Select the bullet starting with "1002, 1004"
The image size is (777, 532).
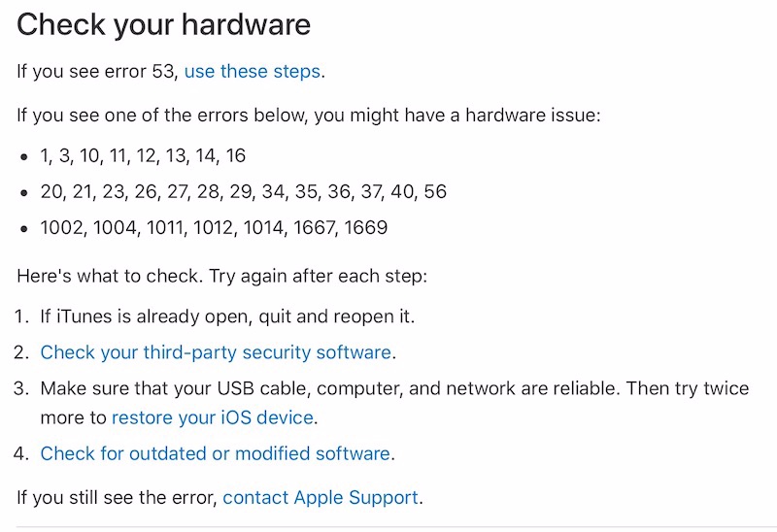(x=214, y=228)
